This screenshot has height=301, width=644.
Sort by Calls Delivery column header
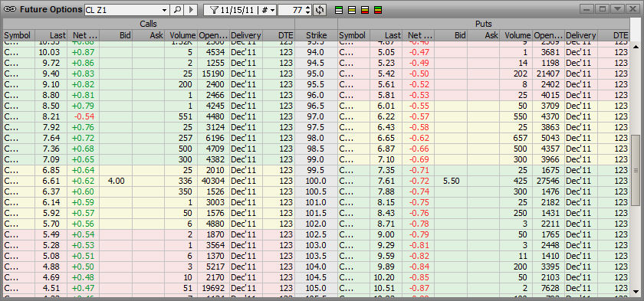pyautogui.click(x=245, y=36)
